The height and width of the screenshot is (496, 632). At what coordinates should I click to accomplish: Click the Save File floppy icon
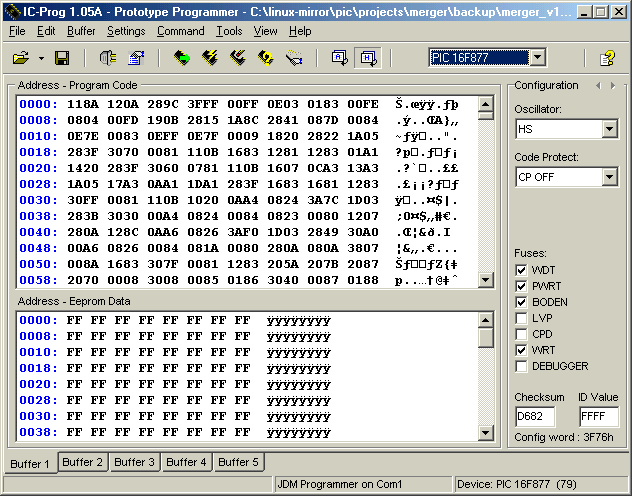pos(61,59)
